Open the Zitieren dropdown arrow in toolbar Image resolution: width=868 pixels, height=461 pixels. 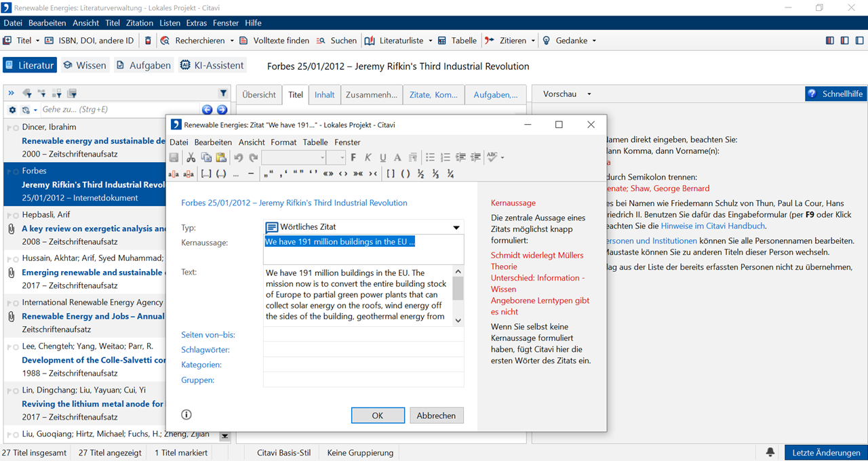533,41
